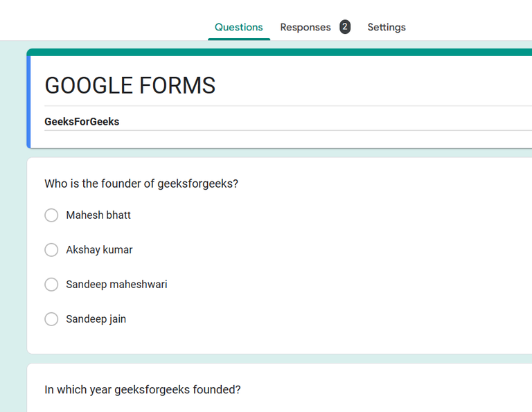Click the blue accent bar on title card
Screen dimensions: 532x412
pyautogui.click(x=29, y=102)
